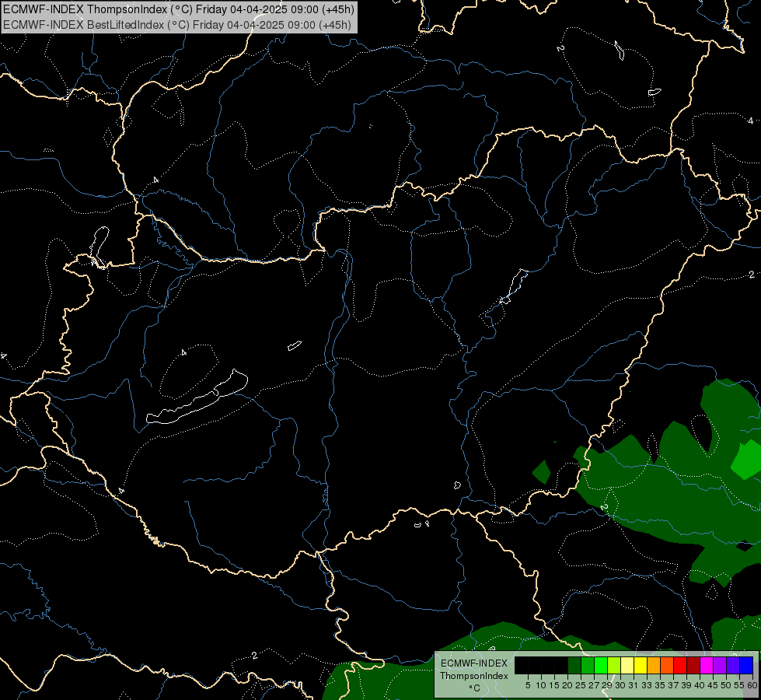
Task: Click the legend's ECMWF-INDEX label
Action: click(474, 663)
